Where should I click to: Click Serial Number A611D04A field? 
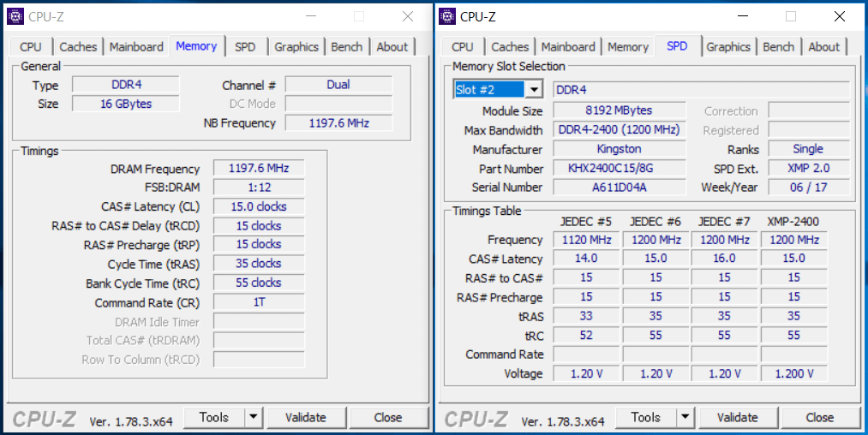[x=620, y=187]
